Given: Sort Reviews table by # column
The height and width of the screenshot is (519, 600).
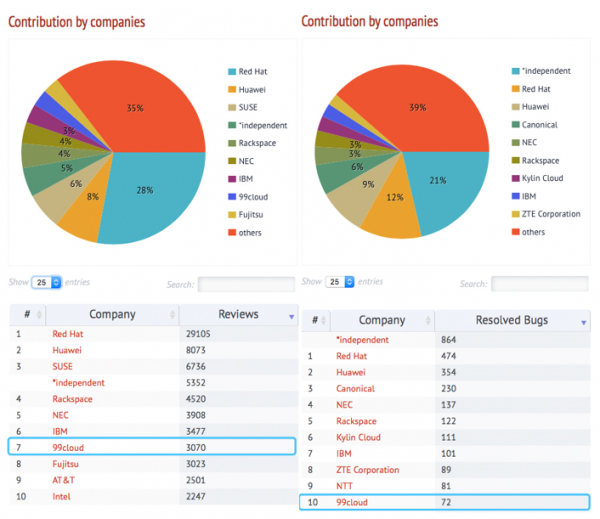Looking at the screenshot, I should [x=28, y=315].
